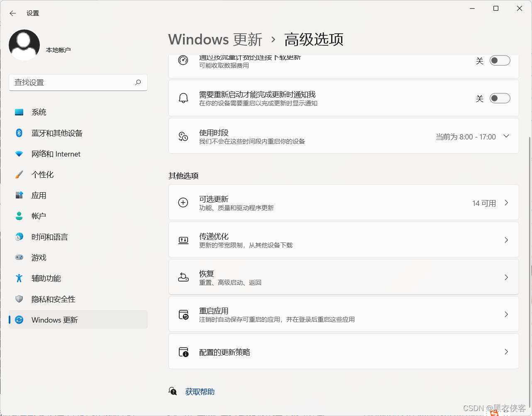The image size is (532, 416).
Task: Click the 查找设置 search box
Action: coord(78,82)
